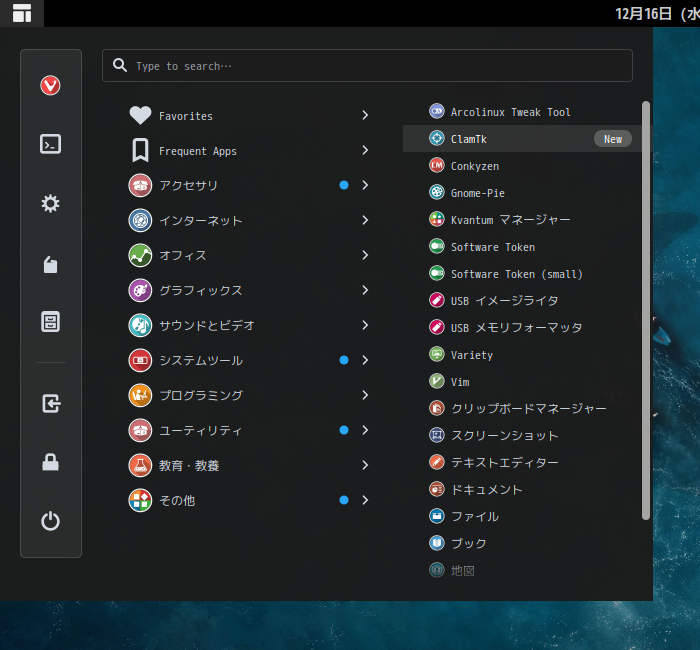Open the その他 category
700x650 pixels.
click(x=249, y=500)
